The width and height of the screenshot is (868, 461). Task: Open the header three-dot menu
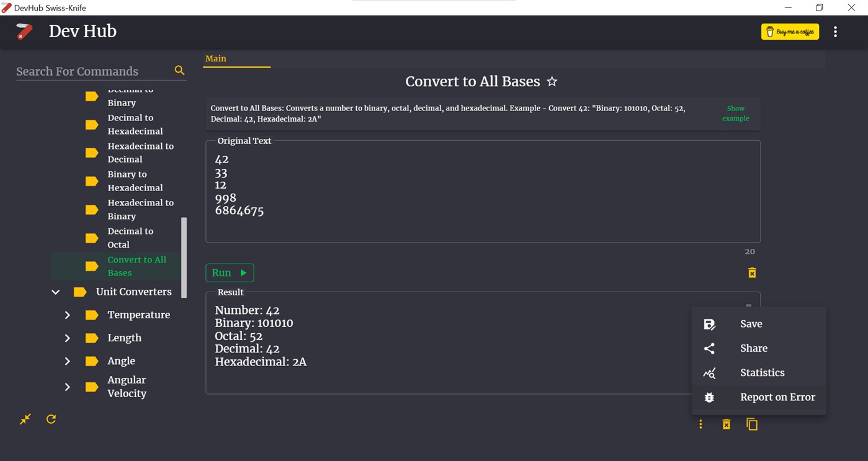pyautogui.click(x=835, y=32)
